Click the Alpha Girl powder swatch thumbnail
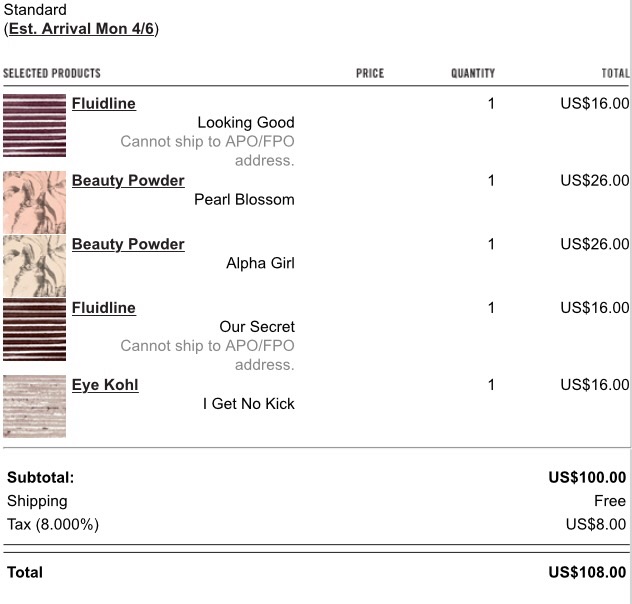Screen dimensions: 632x604 [34, 266]
